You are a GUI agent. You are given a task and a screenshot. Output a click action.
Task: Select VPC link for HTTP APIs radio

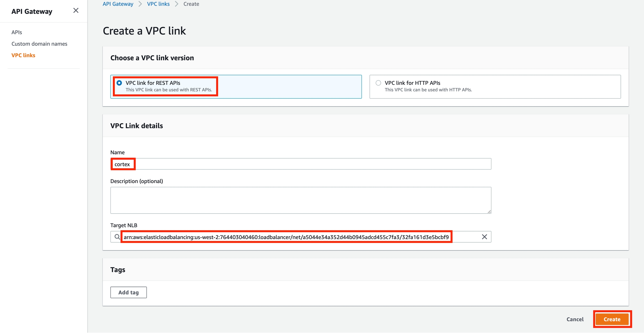(378, 83)
